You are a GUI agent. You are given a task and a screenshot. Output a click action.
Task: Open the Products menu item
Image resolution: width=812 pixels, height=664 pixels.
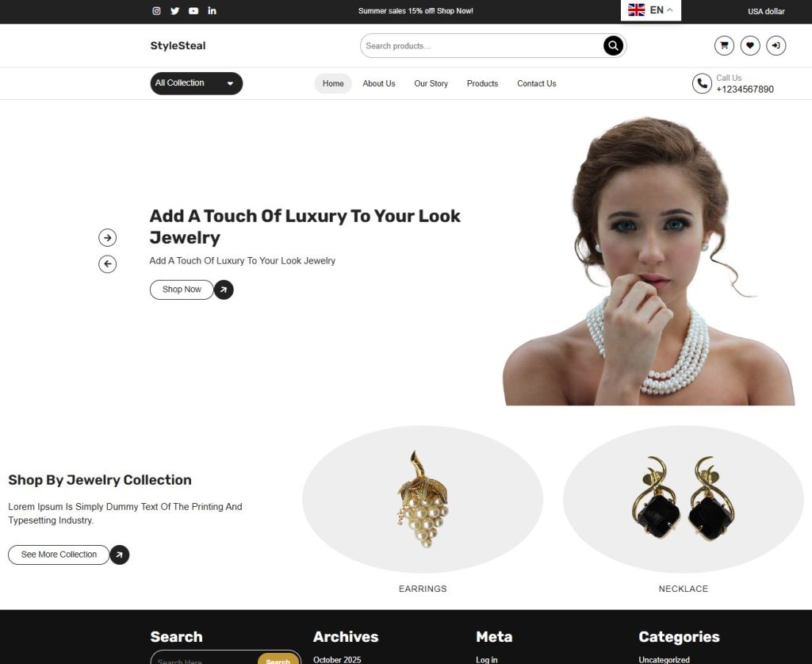point(482,83)
